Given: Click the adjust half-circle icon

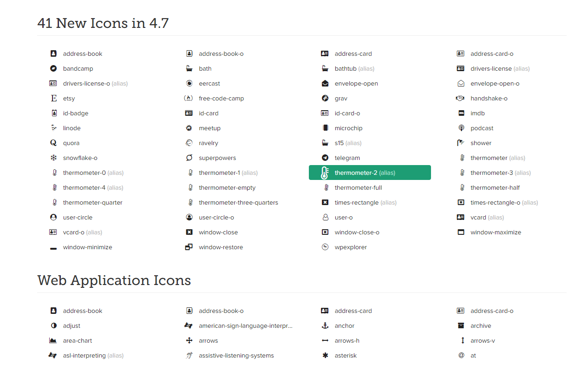Looking at the screenshot, I should coord(53,326).
